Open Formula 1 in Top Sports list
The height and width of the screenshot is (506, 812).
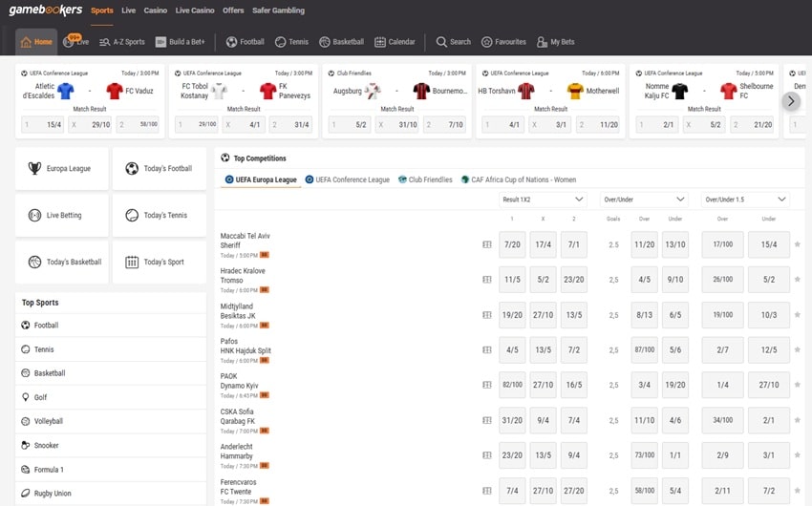[111, 470]
